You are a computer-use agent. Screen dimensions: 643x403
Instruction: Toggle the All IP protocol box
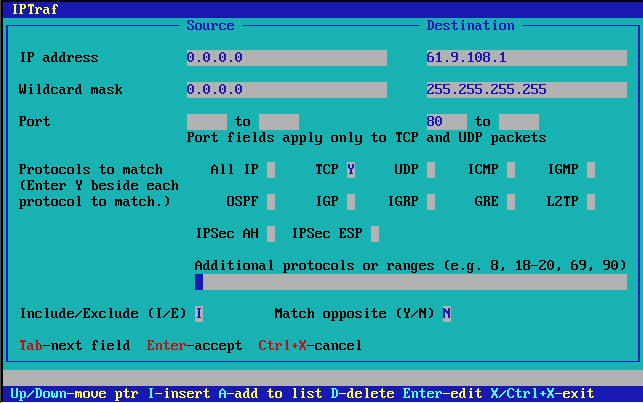pyautogui.click(x=271, y=170)
